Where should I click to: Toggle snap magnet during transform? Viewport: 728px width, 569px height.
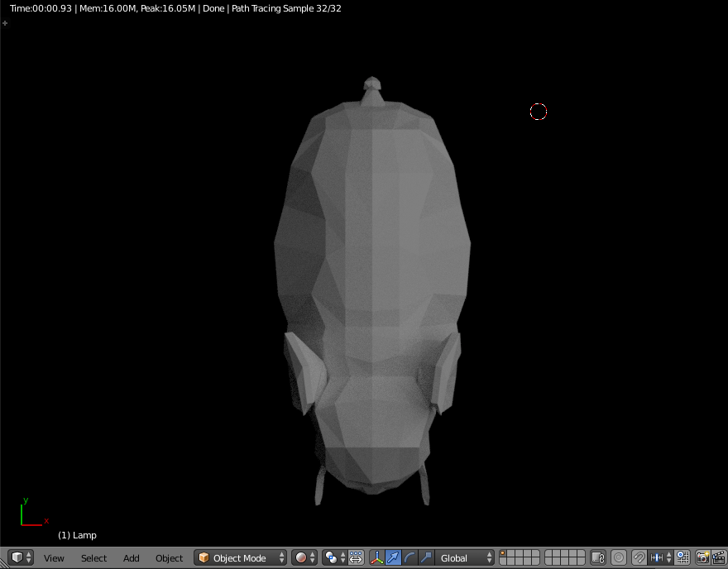click(x=639, y=557)
